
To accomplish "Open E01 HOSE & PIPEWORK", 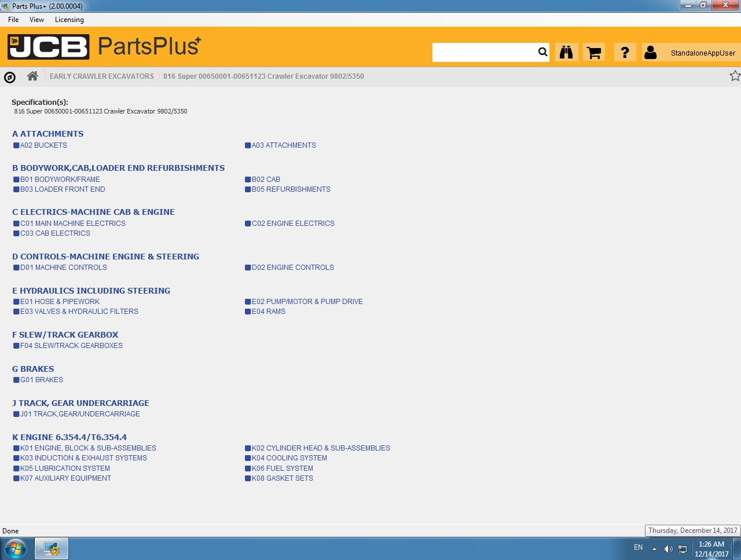I will point(60,302).
